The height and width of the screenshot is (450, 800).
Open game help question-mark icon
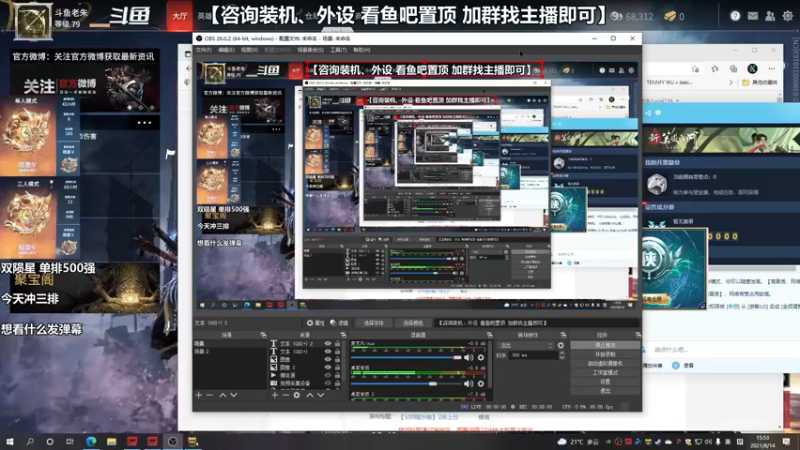tap(735, 16)
